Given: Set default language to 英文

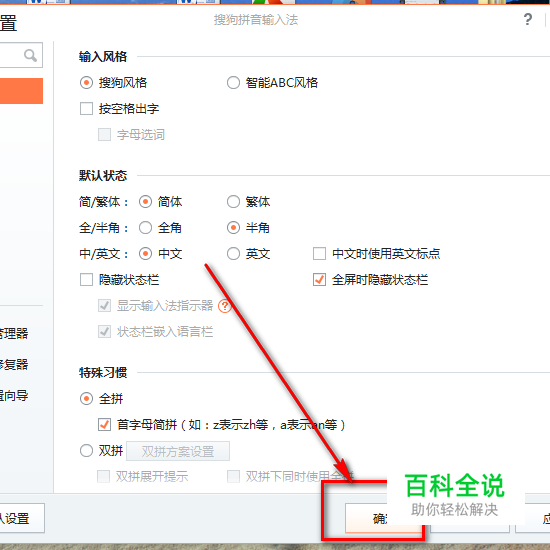Looking at the screenshot, I should [x=233, y=254].
